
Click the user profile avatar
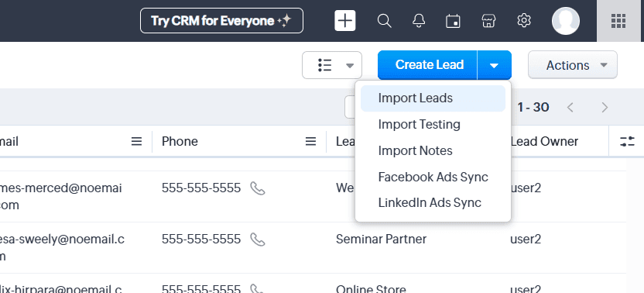(566, 21)
